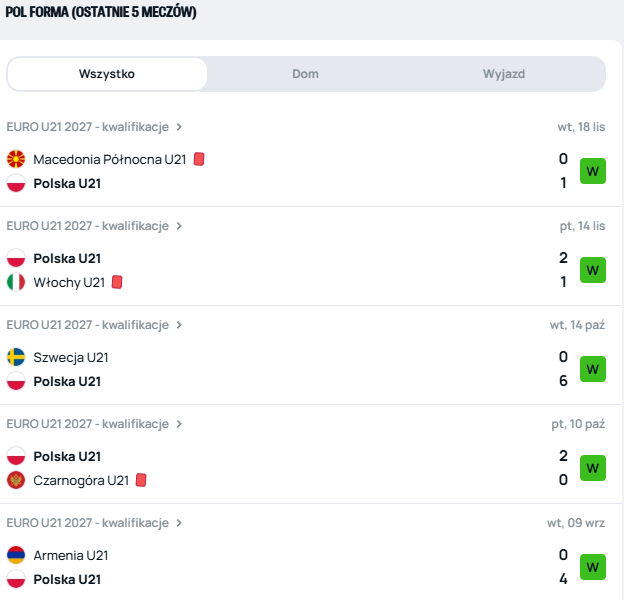Click red card icon beside Włochy U21
Image resolution: width=624 pixels, height=600 pixels.
(x=117, y=282)
